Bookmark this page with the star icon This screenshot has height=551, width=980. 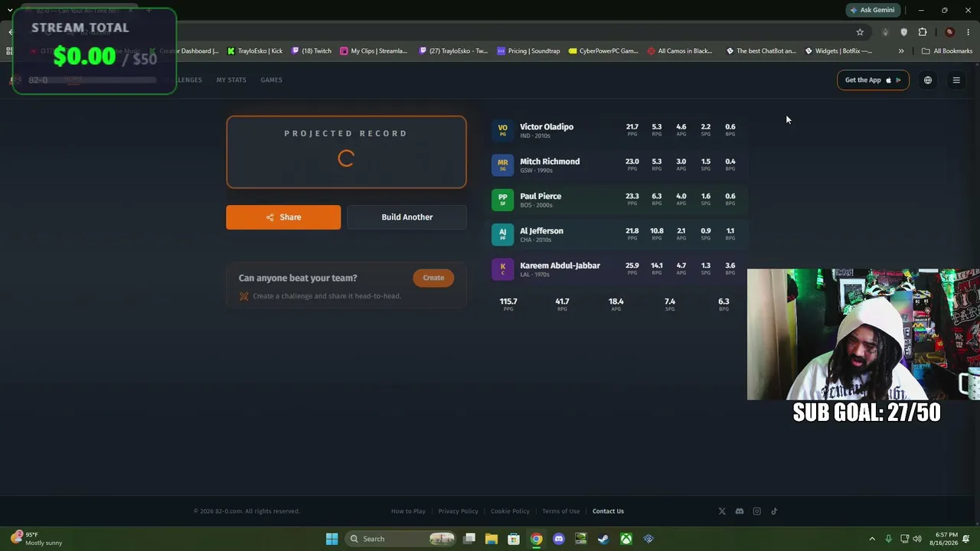pos(860,32)
